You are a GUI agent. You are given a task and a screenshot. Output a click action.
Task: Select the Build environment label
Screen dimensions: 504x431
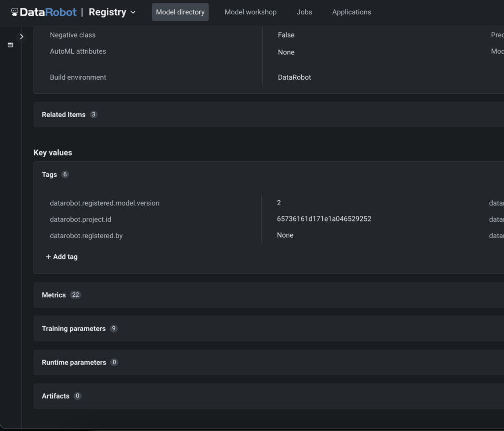78,77
